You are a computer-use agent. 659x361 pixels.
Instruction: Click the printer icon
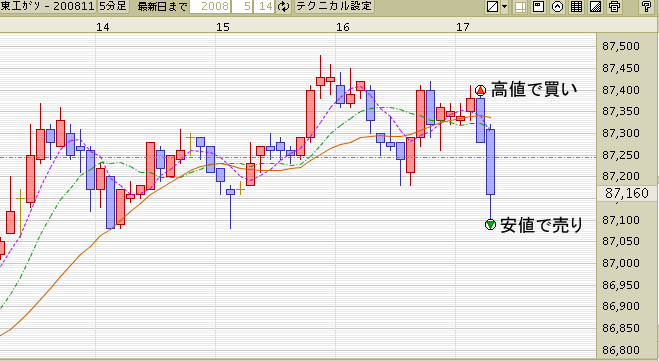pos(614,7)
